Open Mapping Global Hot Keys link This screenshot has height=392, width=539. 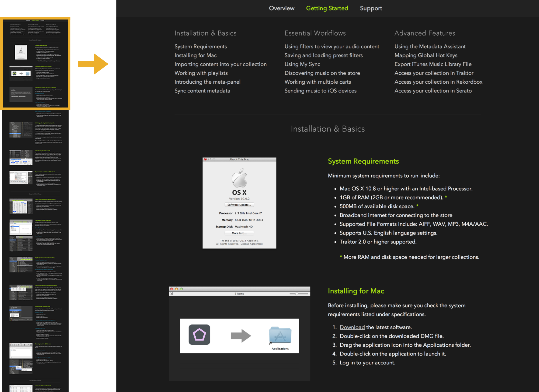(x=426, y=55)
